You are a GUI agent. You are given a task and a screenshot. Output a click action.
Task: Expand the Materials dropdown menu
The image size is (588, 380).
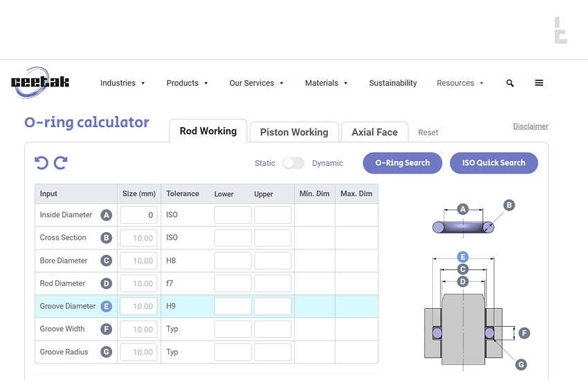pos(326,83)
